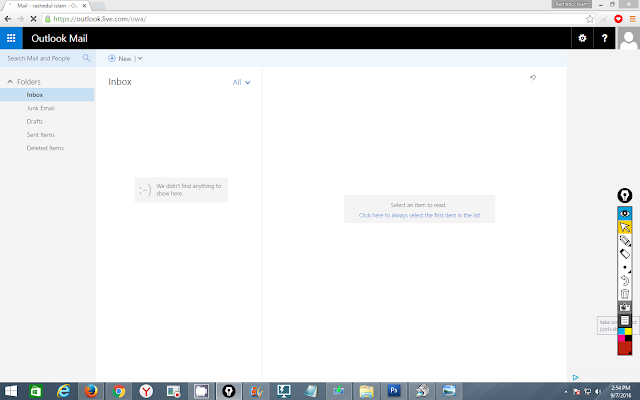Open the Office app launcher grid

tap(11, 38)
